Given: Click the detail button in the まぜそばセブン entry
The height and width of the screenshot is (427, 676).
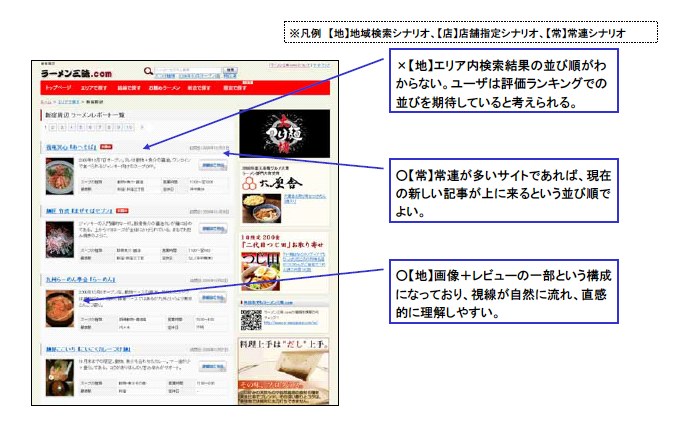Looking at the screenshot, I should pos(213,229).
